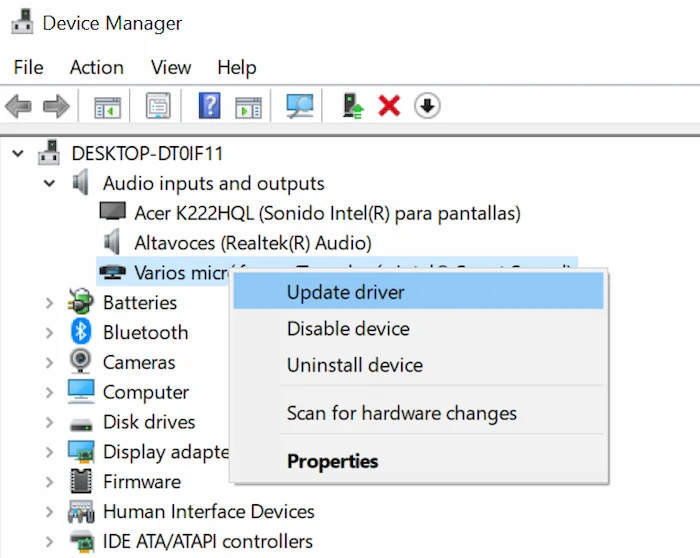Show/hide console tree toolbar icon
This screenshot has height=558, width=700.
(108, 107)
